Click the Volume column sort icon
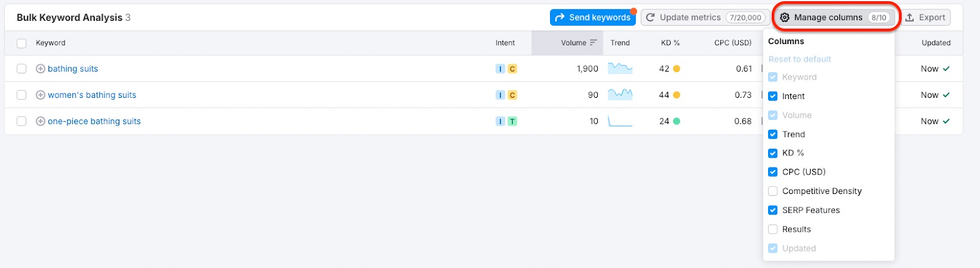The width and height of the screenshot is (980, 268). (593, 43)
